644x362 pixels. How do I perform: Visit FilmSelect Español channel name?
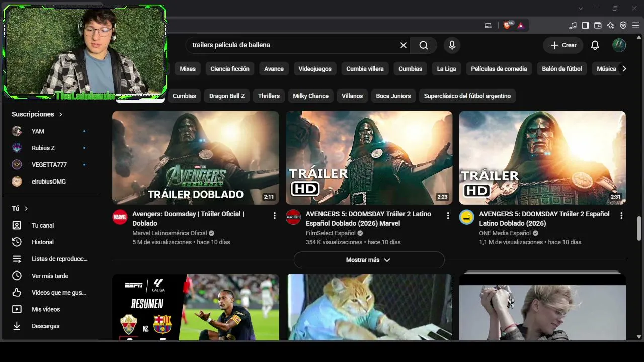[331, 233]
